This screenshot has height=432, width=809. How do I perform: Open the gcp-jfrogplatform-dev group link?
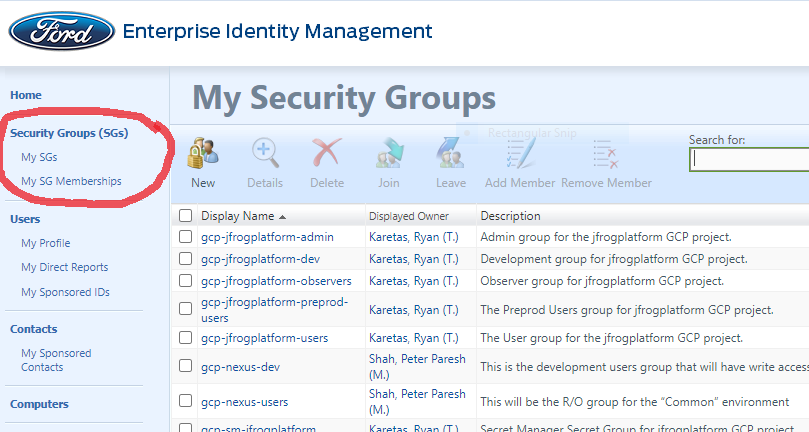(x=261, y=259)
